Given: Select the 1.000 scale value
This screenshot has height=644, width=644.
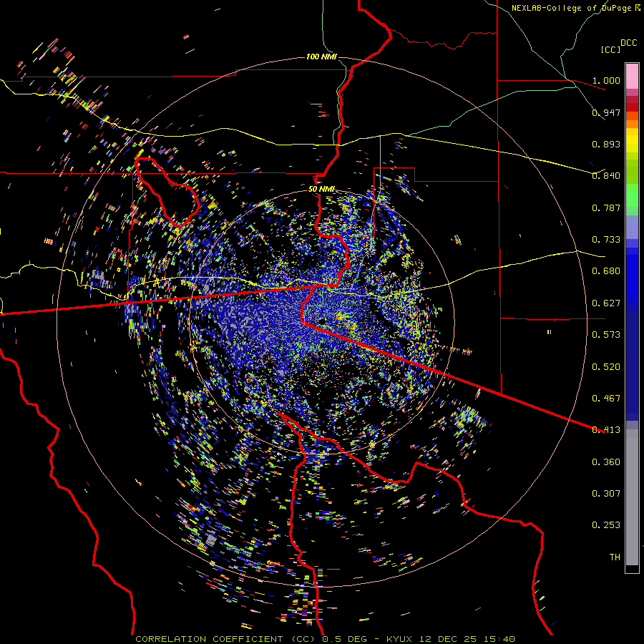Looking at the screenshot, I should click(606, 80).
